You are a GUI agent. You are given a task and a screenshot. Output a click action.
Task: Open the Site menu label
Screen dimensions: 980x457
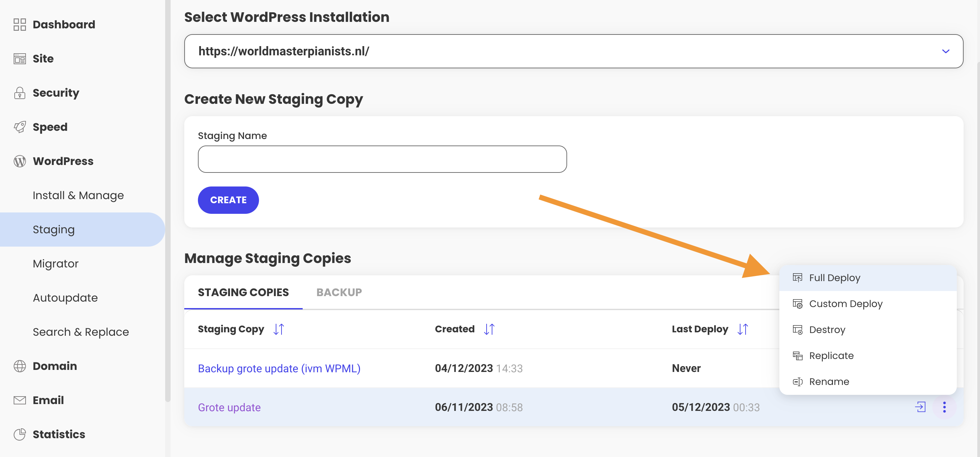coord(43,59)
